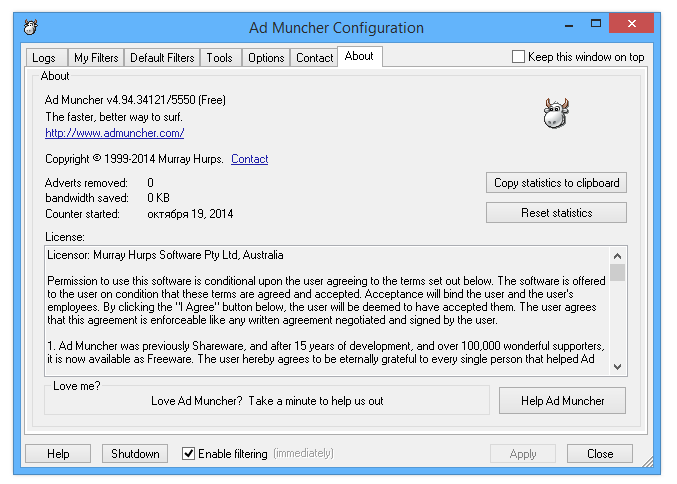
Task: Click the license scrollbar thumb
Action: point(617,272)
